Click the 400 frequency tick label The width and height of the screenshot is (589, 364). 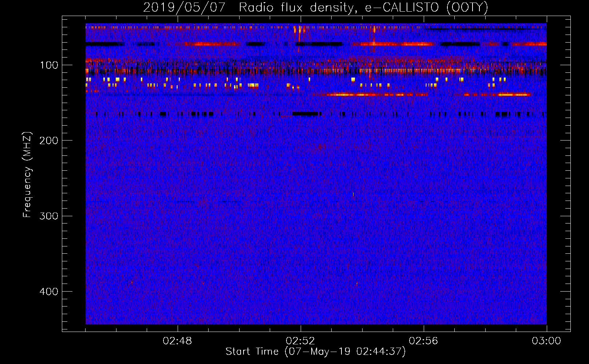click(48, 292)
